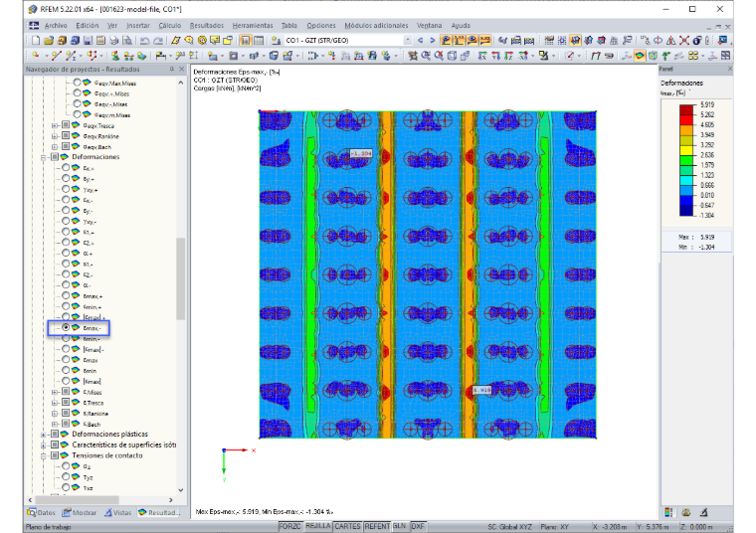Select the σz contact stress radio option
756x533 pixels.
click(66, 466)
